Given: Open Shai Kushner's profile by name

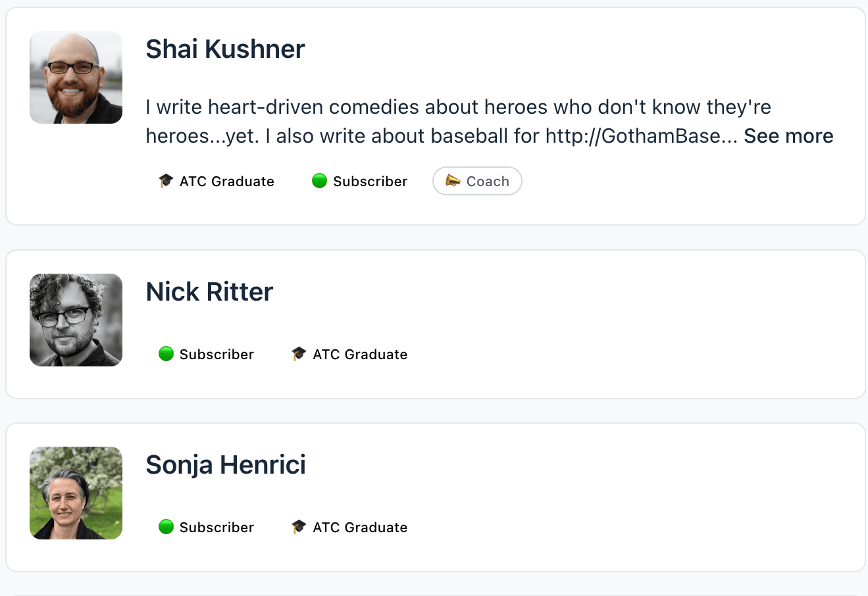Looking at the screenshot, I should click(225, 49).
